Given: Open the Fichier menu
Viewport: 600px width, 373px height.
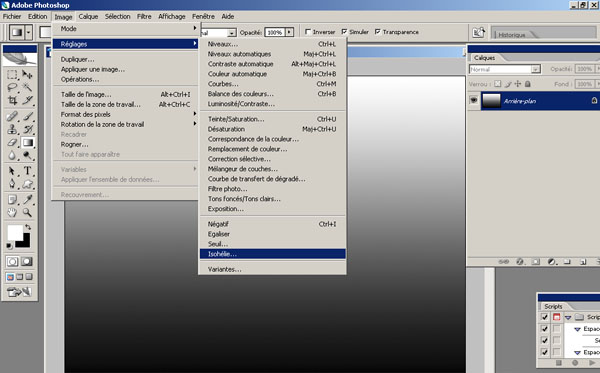Looking at the screenshot, I should coord(12,16).
